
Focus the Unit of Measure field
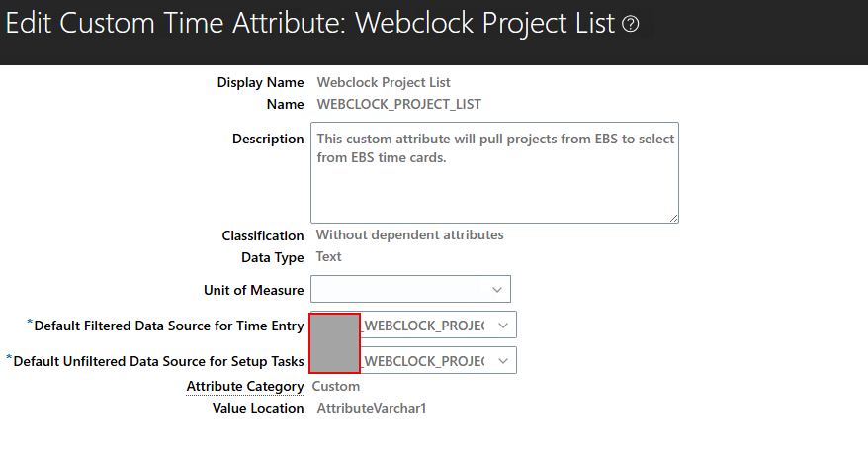[410, 289]
